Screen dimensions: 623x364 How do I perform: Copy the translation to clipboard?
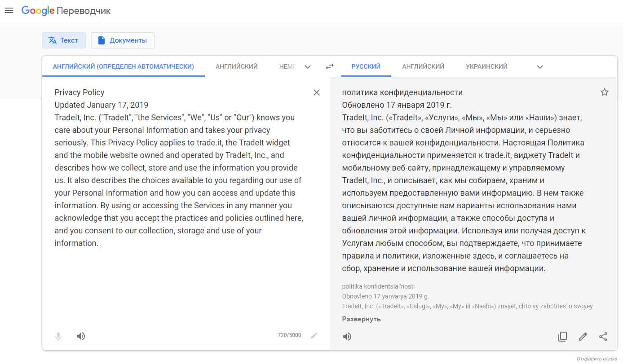(x=562, y=337)
